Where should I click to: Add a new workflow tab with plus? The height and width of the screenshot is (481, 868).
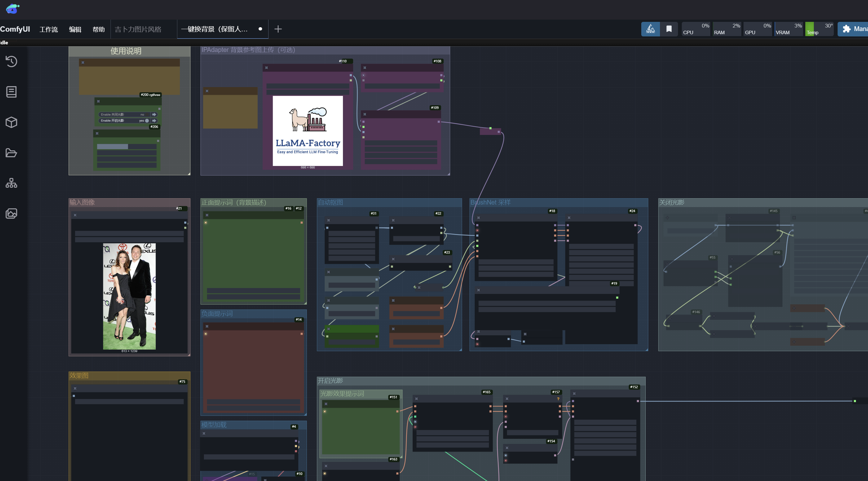(x=278, y=29)
